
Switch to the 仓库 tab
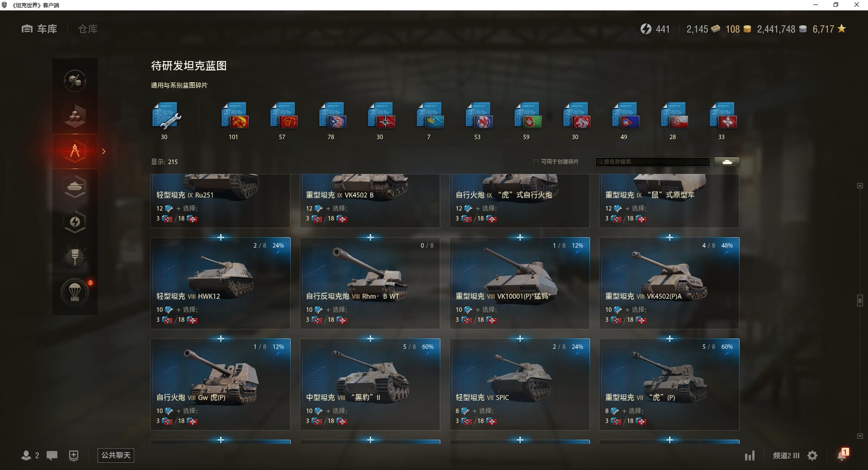pyautogui.click(x=88, y=29)
